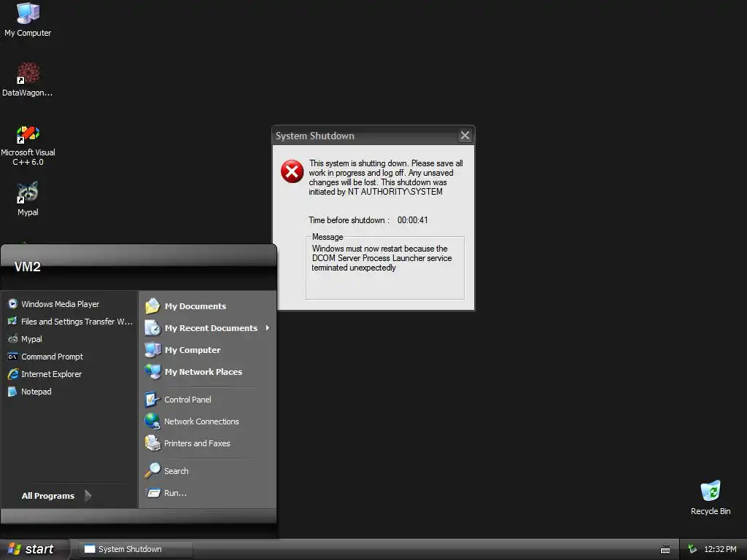
Task: Click the start button on taskbar
Action: pos(34,549)
